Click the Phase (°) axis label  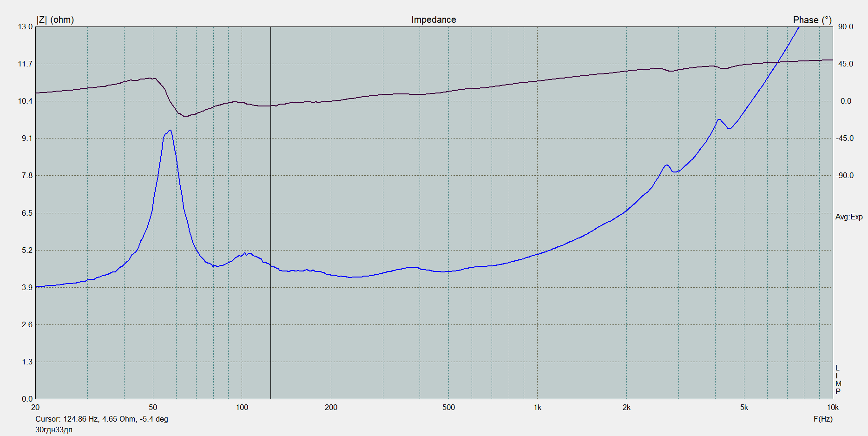coord(812,20)
